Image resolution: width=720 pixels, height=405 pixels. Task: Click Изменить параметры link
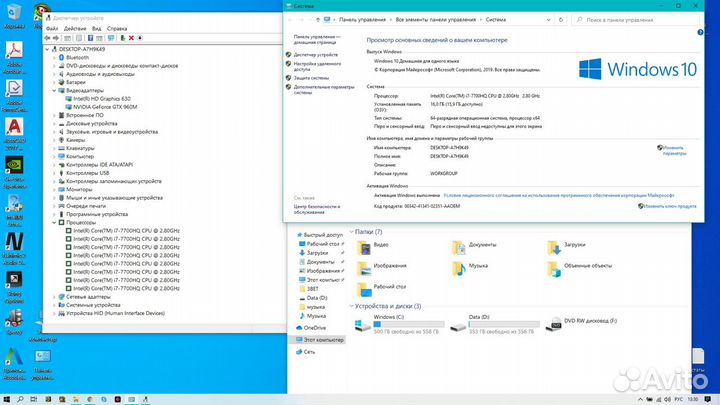tap(674, 151)
